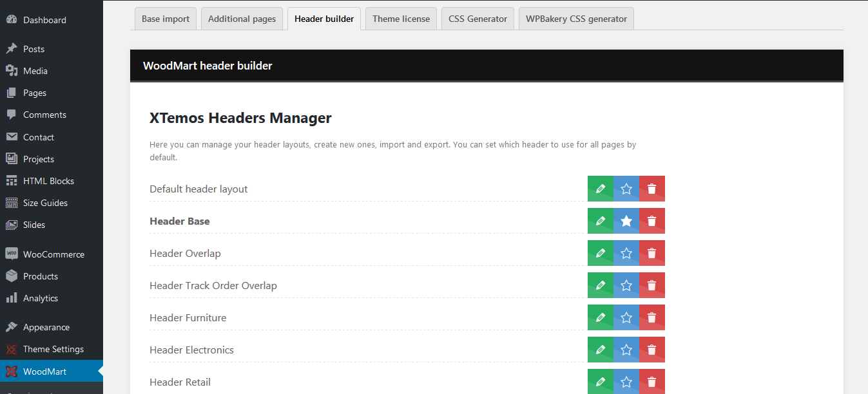Click Default header layout name
The height and width of the screenshot is (394, 868).
[198, 189]
